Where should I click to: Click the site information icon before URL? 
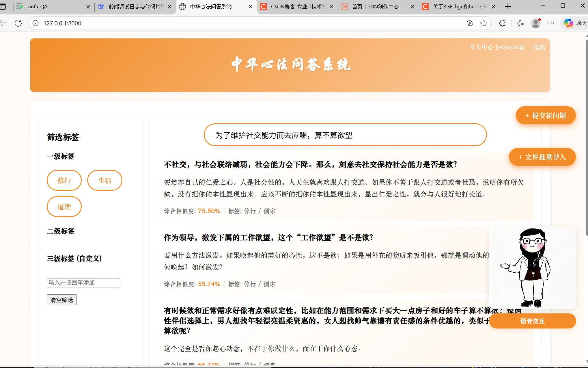36,23
